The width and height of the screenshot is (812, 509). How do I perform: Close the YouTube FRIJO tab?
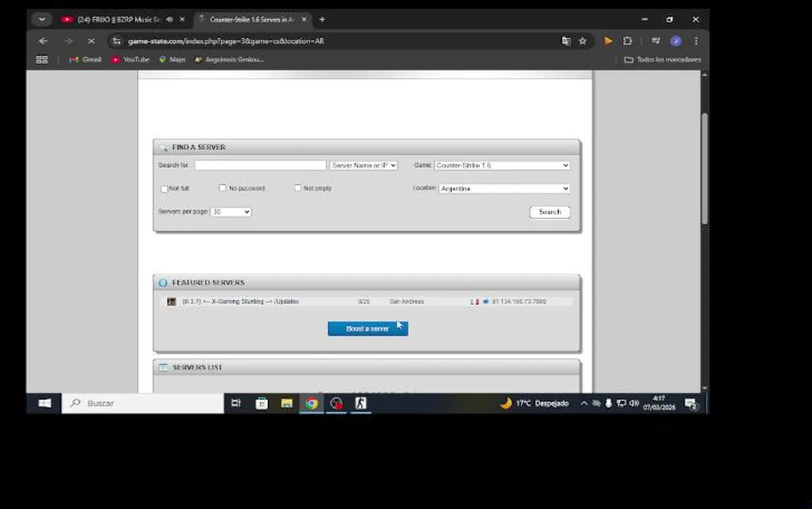click(x=182, y=20)
